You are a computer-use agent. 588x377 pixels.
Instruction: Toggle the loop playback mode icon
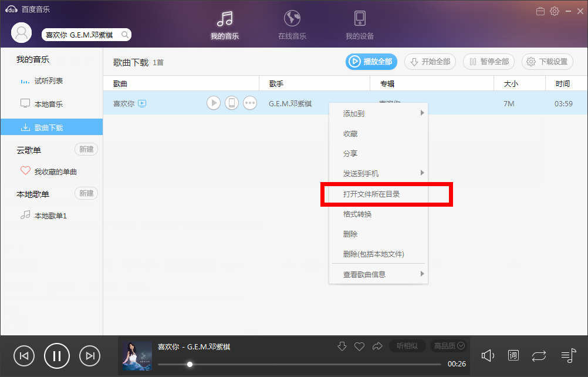539,356
